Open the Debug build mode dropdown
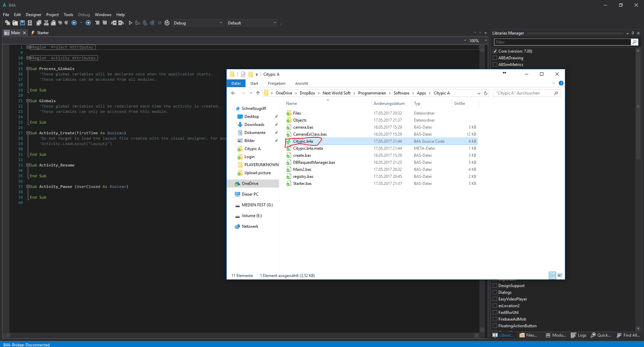 coord(198,23)
